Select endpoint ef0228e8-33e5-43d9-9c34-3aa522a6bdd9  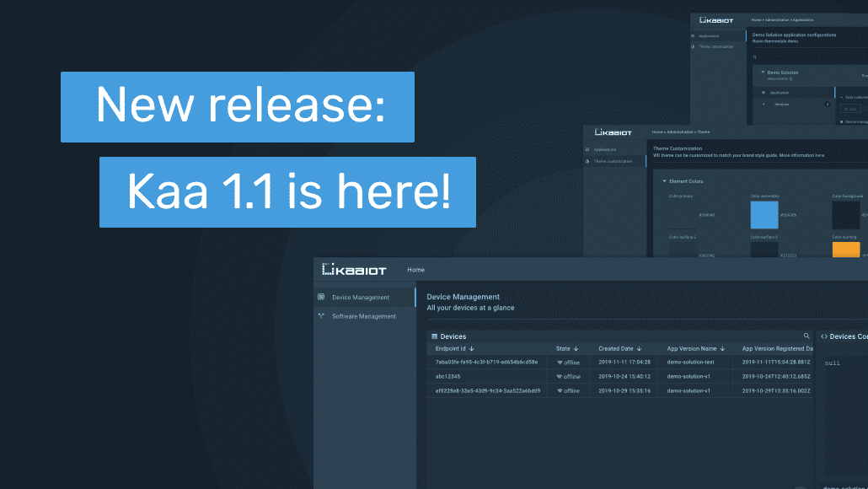(488, 391)
